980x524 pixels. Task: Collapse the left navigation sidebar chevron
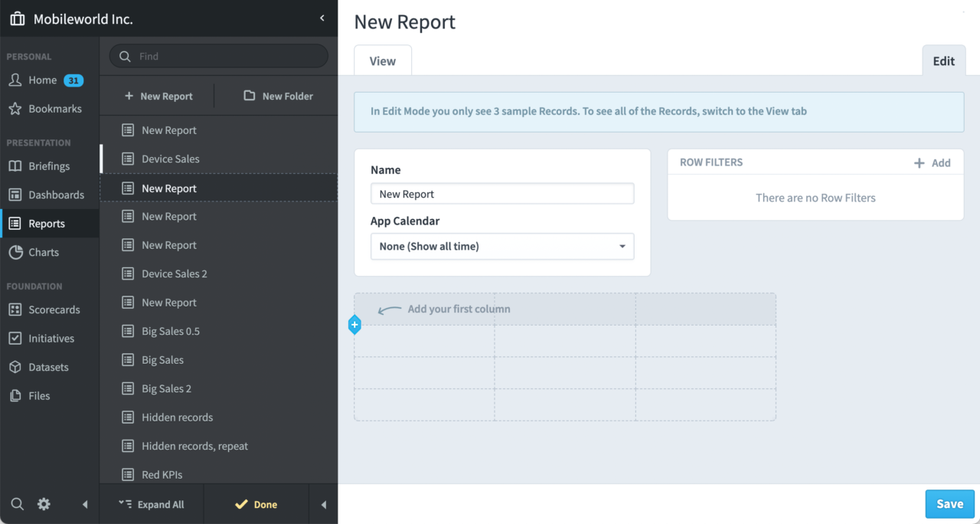[x=321, y=18]
